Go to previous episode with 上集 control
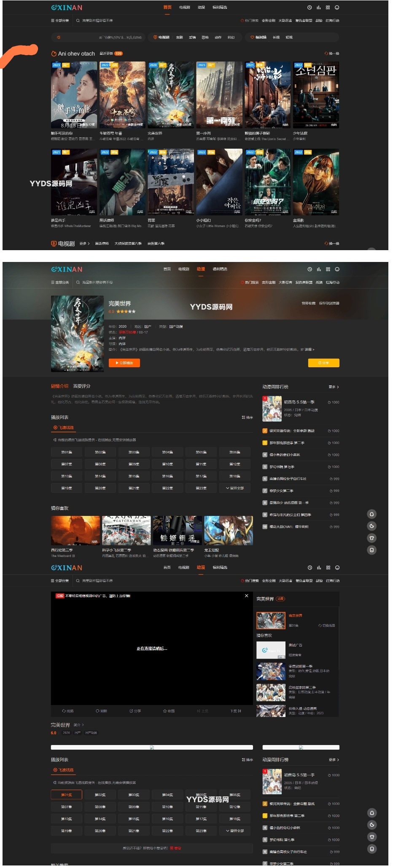This screenshot has height=868, width=393. 202,711
